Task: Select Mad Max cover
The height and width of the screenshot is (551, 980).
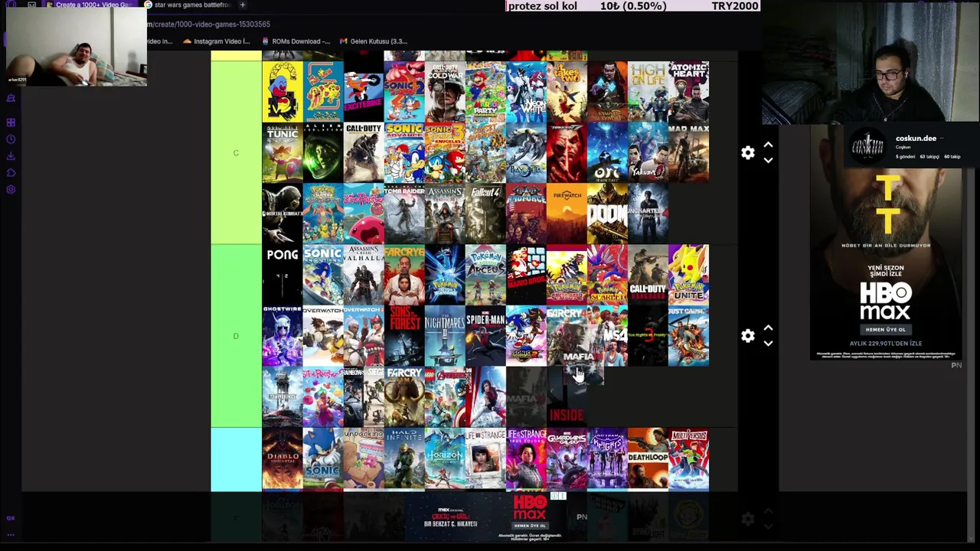Action: [x=688, y=153]
